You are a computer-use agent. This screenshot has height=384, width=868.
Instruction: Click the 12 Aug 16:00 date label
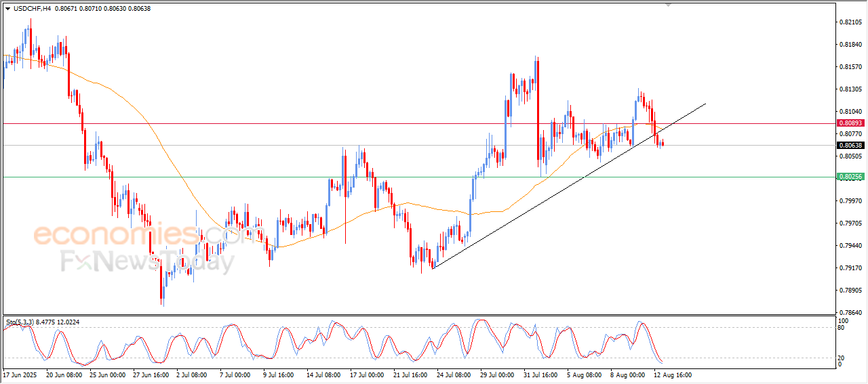coord(673,374)
